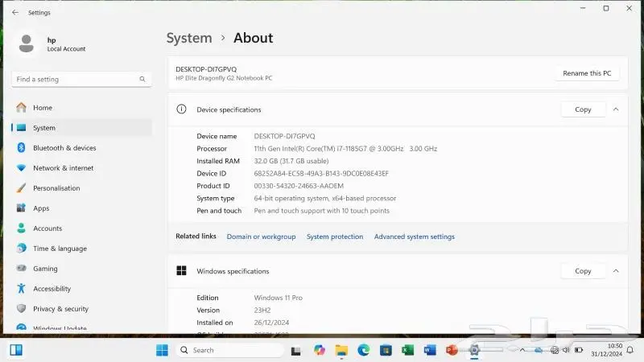
Task: Click the Installed RAM value 32.0 GB
Action: [291, 161]
